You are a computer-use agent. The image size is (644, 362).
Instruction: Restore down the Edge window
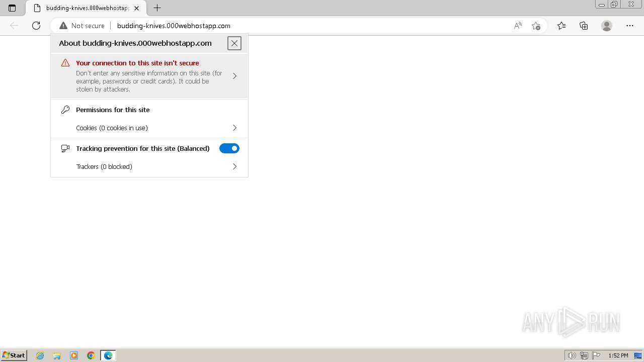(x=614, y=5)
